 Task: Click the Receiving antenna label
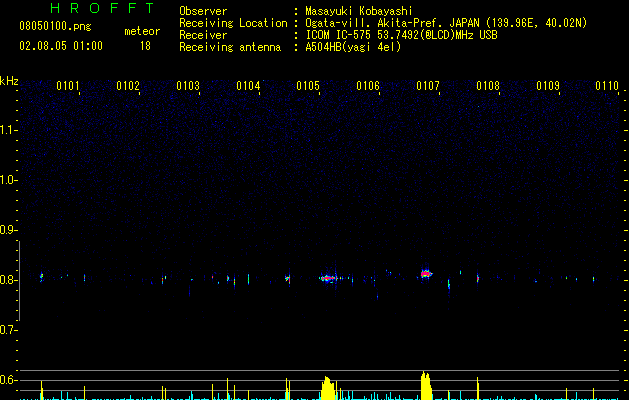230,47
